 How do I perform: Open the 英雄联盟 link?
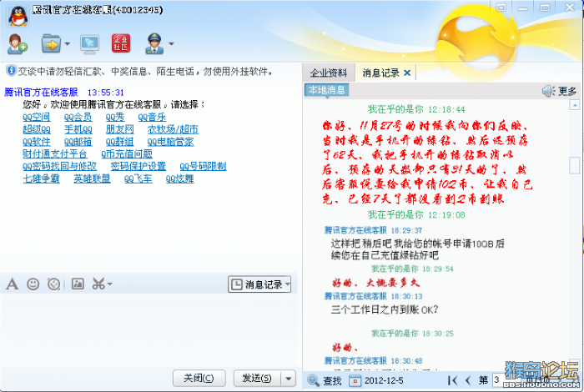pyautogui.click(x=92, y=178)
